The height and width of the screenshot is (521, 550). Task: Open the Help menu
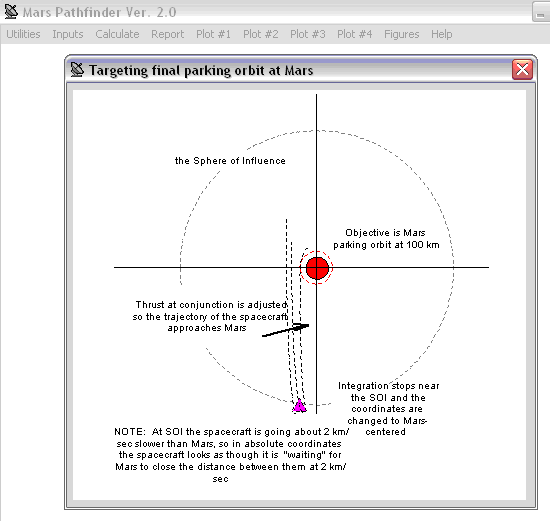tap(442, 34)
